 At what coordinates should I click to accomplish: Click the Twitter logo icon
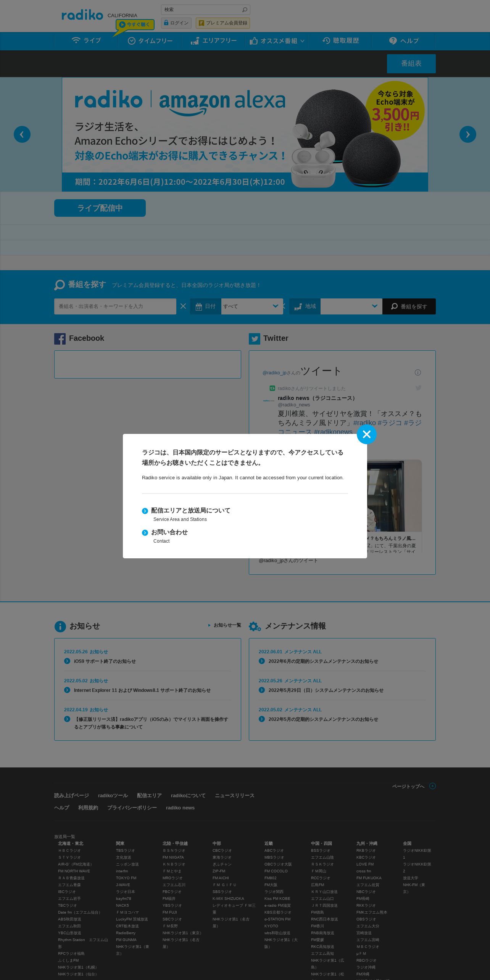coord(255,339)
